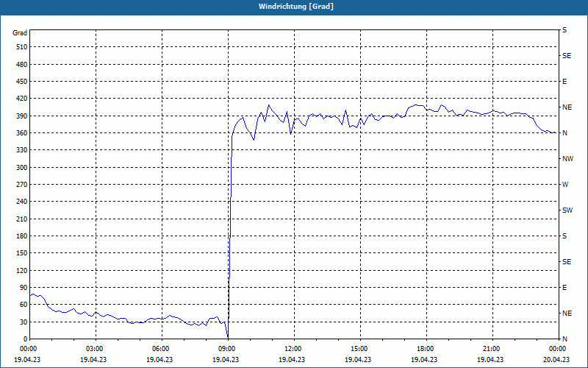588x368 pixels.
Task: Select the Grad unit label above the y-axis
Action: coord(20,33)
